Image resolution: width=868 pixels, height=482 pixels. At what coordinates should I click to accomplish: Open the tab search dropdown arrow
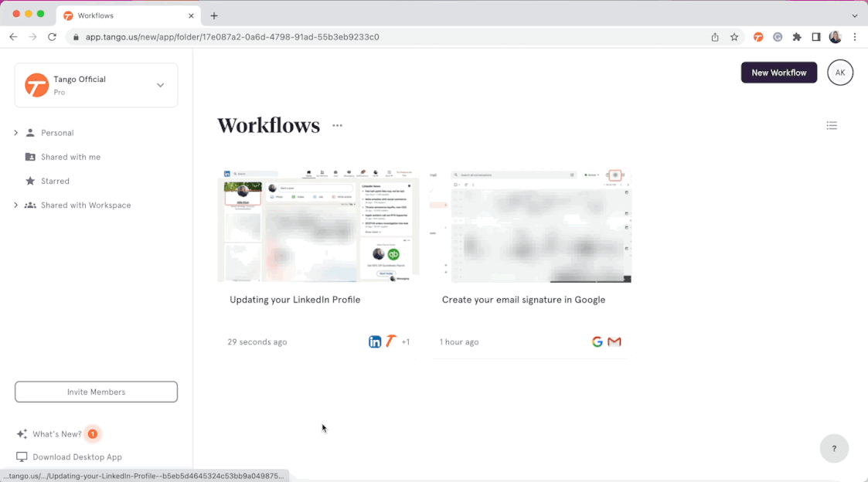pos(855,15)
